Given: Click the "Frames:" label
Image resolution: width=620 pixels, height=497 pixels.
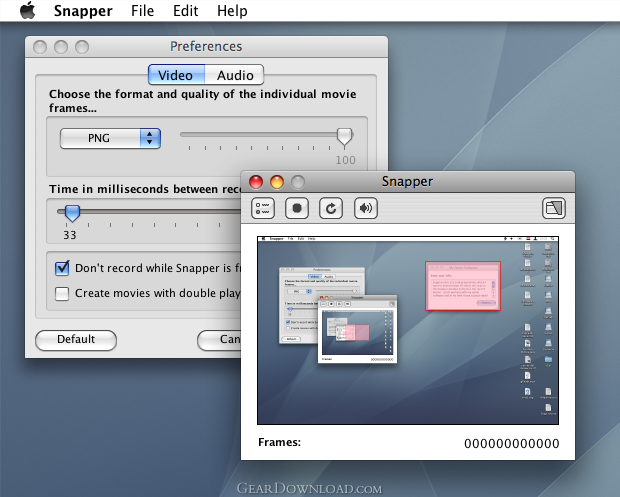Looking at the screenshot, I should coord(280,442).
